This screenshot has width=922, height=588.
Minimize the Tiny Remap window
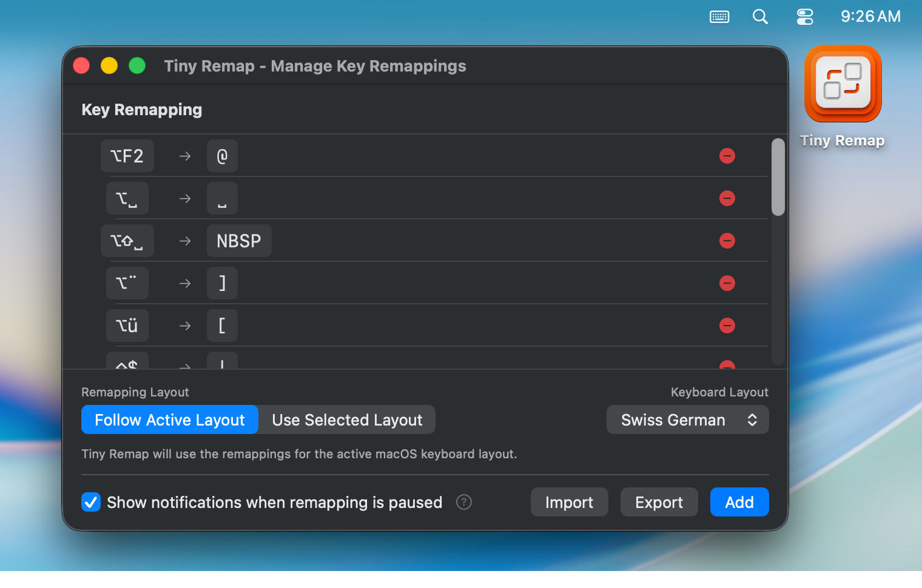click(x=109, y=65)
